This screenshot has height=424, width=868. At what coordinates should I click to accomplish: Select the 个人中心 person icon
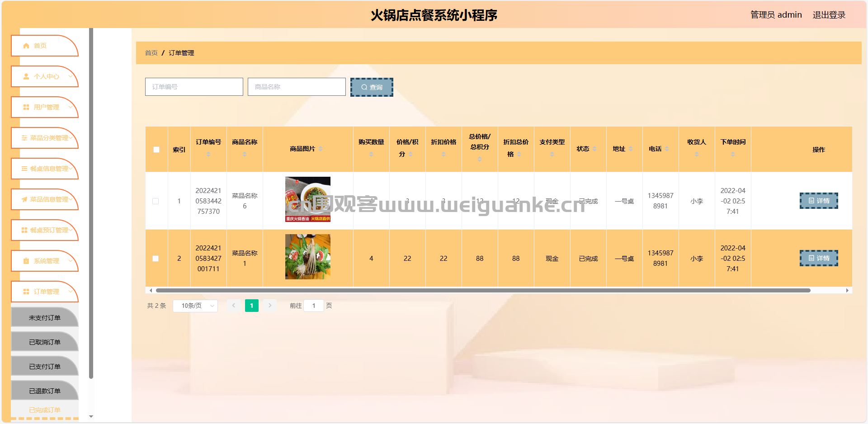(26, 76)
